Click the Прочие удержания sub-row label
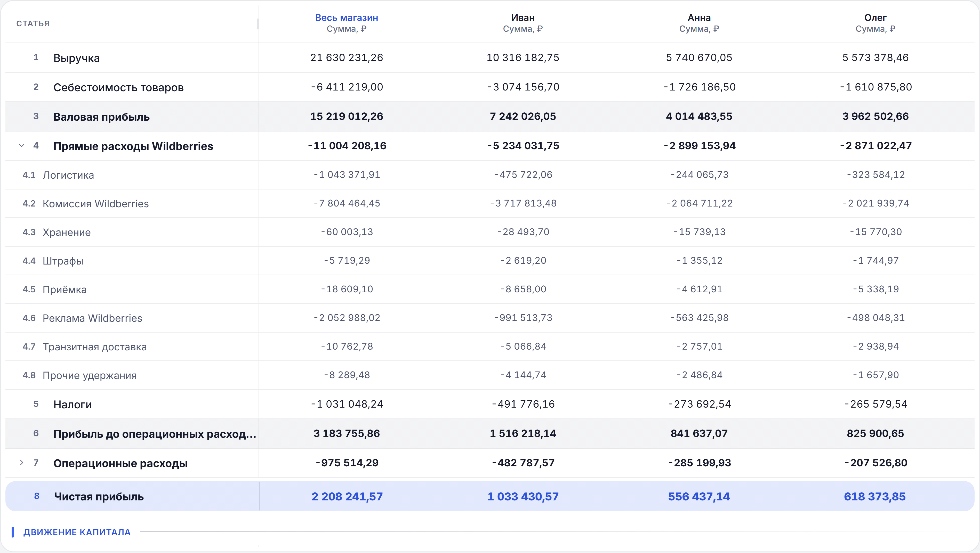The width and height of the screenshot is (980, 553). click(x=89, y=376)
